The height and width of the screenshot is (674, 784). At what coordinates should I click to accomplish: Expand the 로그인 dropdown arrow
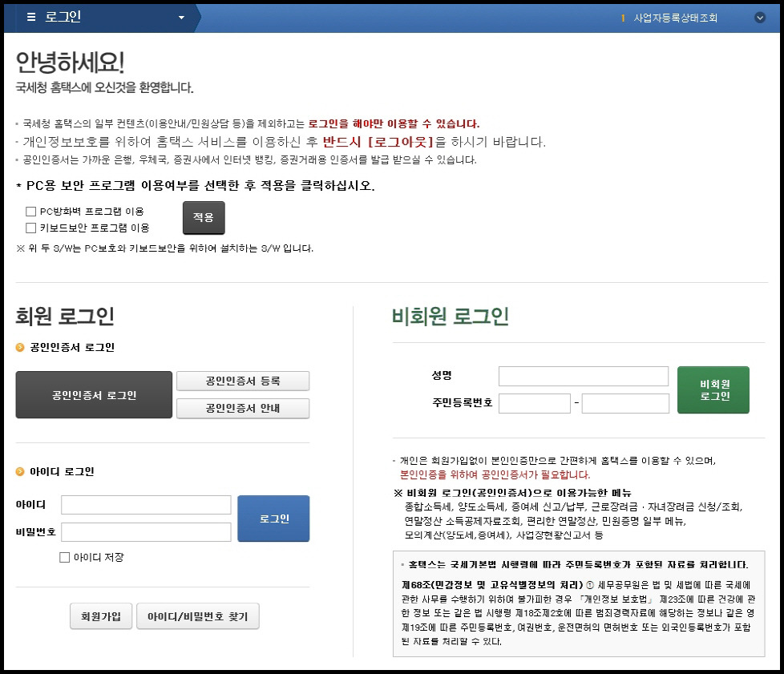181,18
